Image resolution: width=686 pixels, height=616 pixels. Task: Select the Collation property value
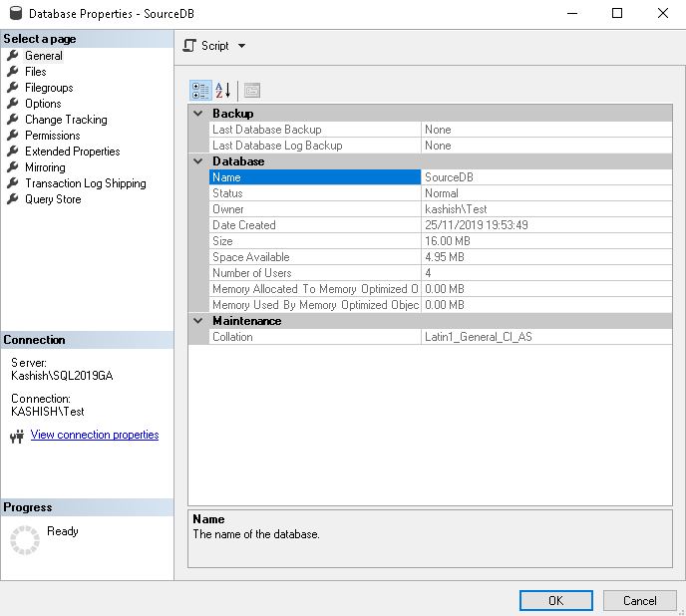[x=545, y=337]
